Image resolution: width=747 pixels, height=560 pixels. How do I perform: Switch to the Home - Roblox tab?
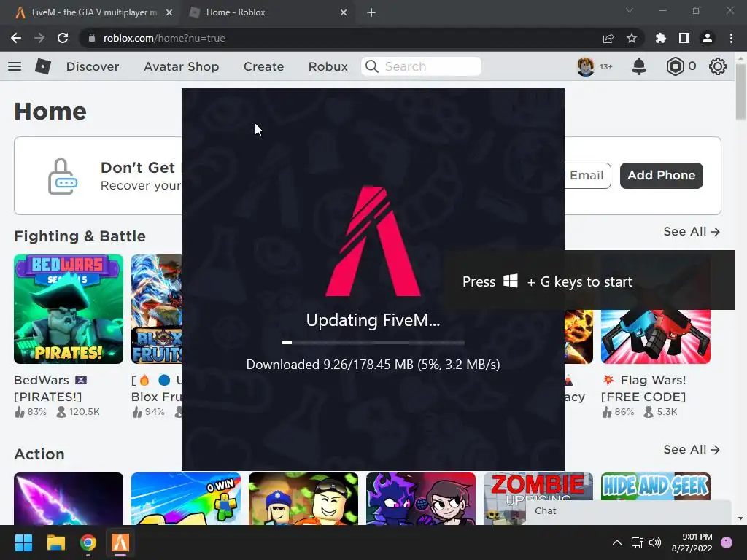click(268, 12)
